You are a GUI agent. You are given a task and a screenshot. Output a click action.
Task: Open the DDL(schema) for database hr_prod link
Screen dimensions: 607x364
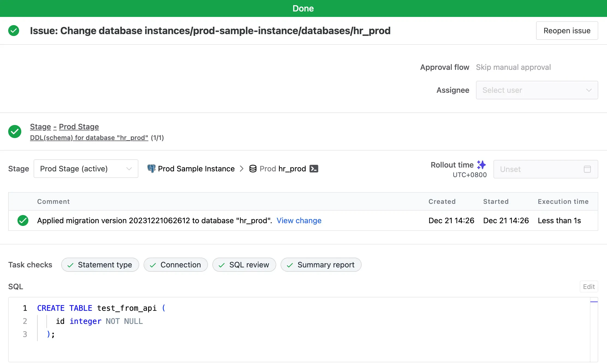coord(89,138)
